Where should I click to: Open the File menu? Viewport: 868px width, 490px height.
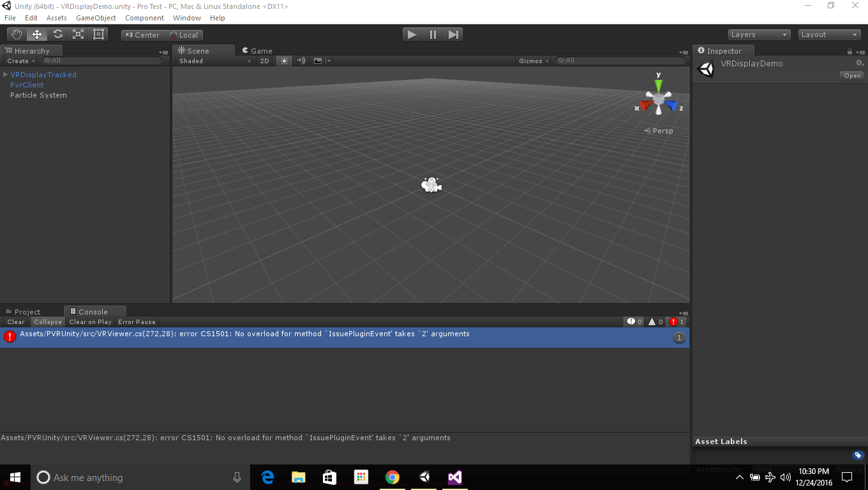pos(10,18)
